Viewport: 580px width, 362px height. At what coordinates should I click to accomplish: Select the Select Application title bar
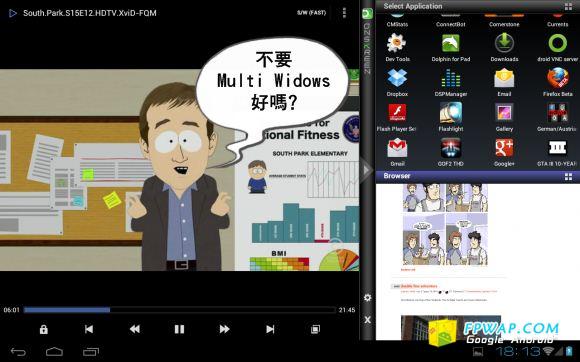pos(478,6)
